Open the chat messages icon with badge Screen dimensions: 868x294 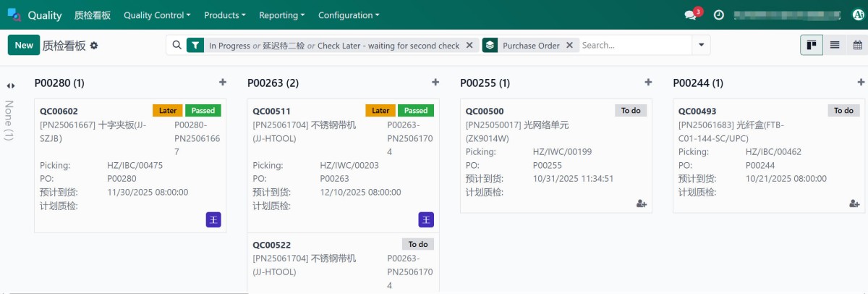[x=691, y=15]
